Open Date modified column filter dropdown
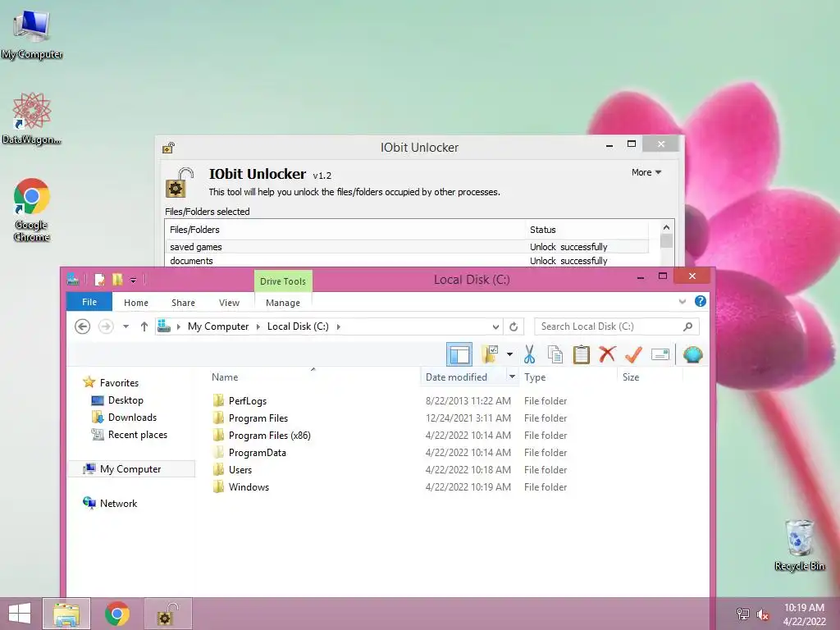Viewport: 840px width, 630px height. [512, 377]
